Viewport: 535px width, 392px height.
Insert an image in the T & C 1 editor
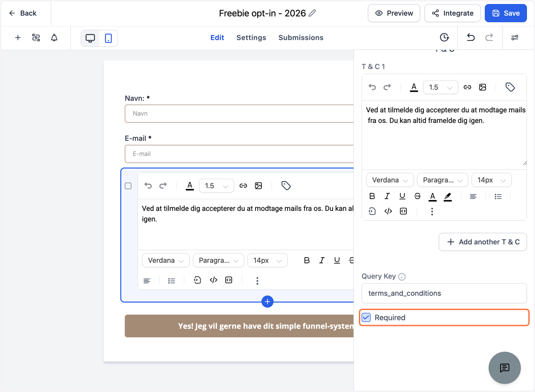[482, 87]
